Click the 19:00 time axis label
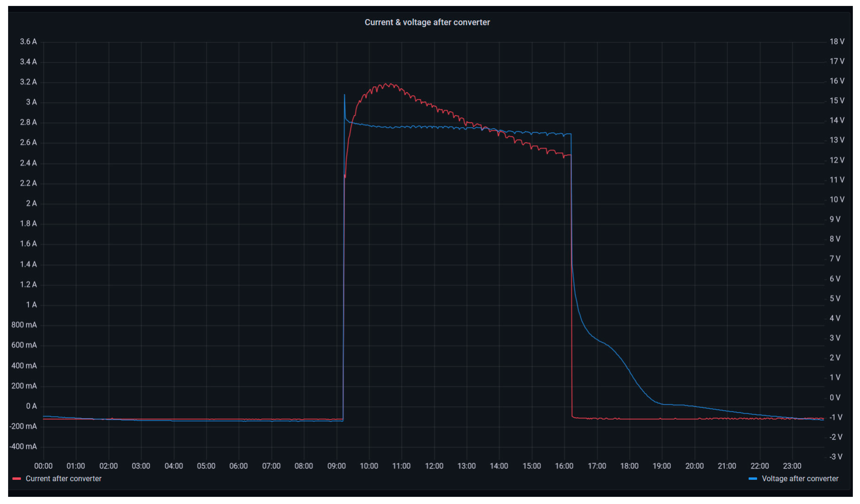860x504 pixels. click(662, 466)
